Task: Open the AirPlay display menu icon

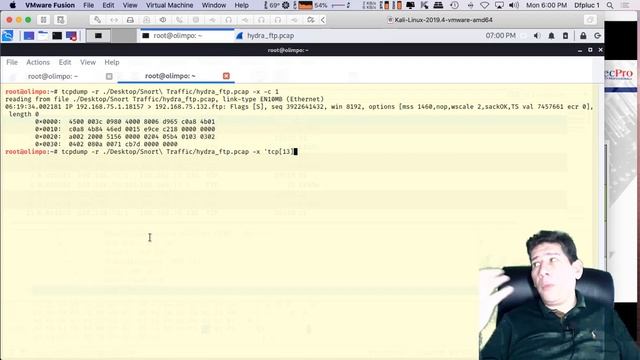Action: point(499,5)
